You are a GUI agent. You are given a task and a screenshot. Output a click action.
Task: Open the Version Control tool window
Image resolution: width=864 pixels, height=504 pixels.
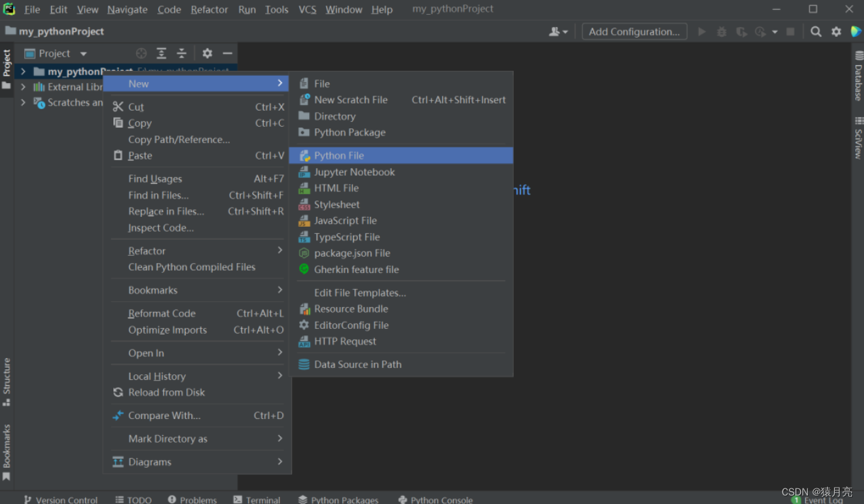(61, 500)
